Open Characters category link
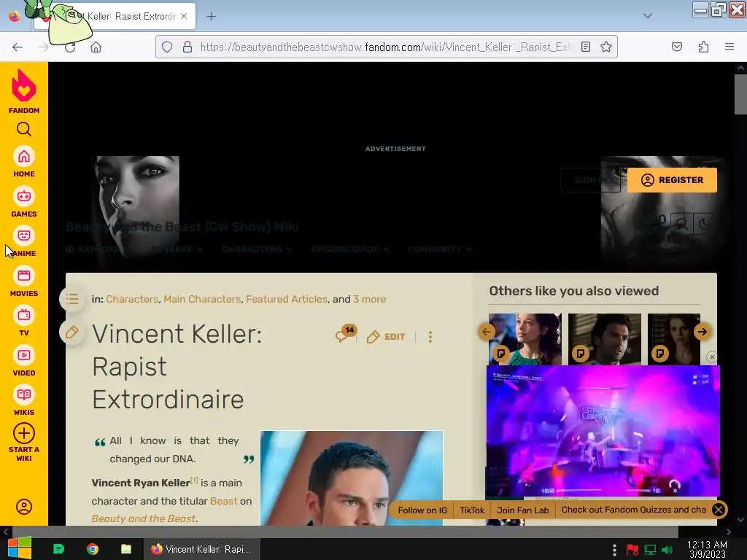The height and width of the screenshot is (560, 747). (x=132, y=299)
